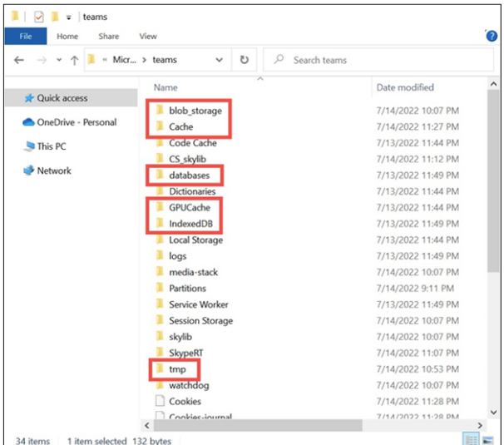Click the Micr... breadcrumb segment

tap(125, 60)
